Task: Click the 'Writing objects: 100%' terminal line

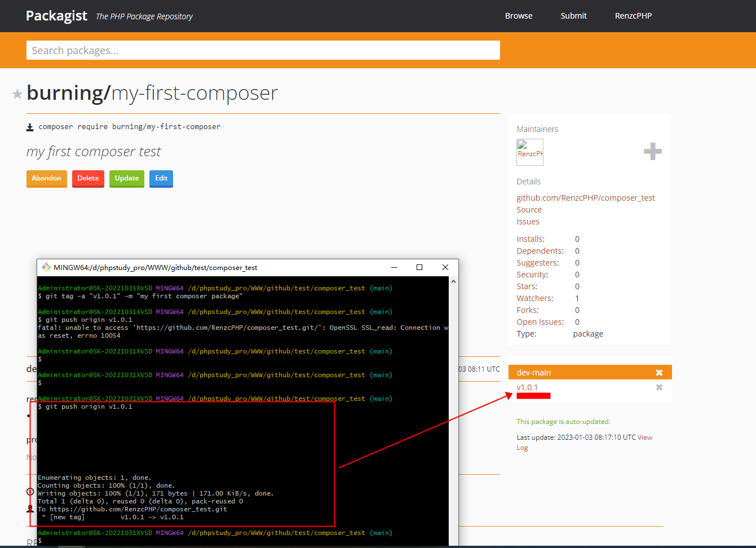Action: point(156,493)
